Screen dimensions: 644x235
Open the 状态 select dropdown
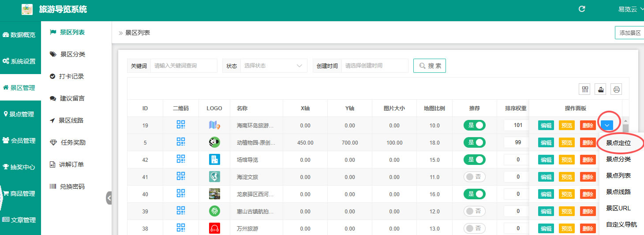coord(274,66)
